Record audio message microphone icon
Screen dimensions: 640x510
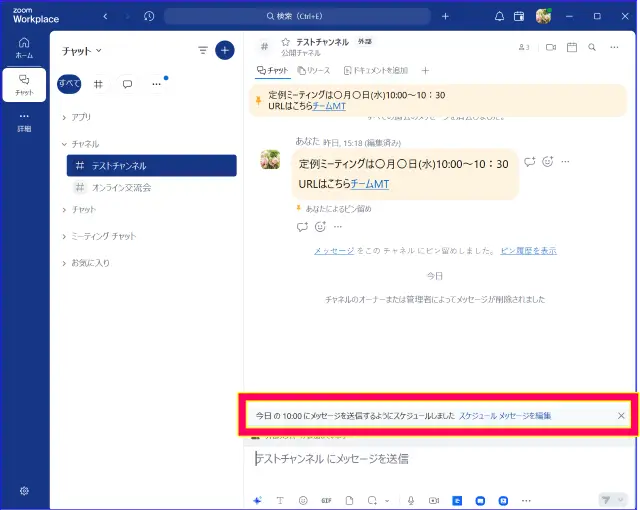coord(411,500)
